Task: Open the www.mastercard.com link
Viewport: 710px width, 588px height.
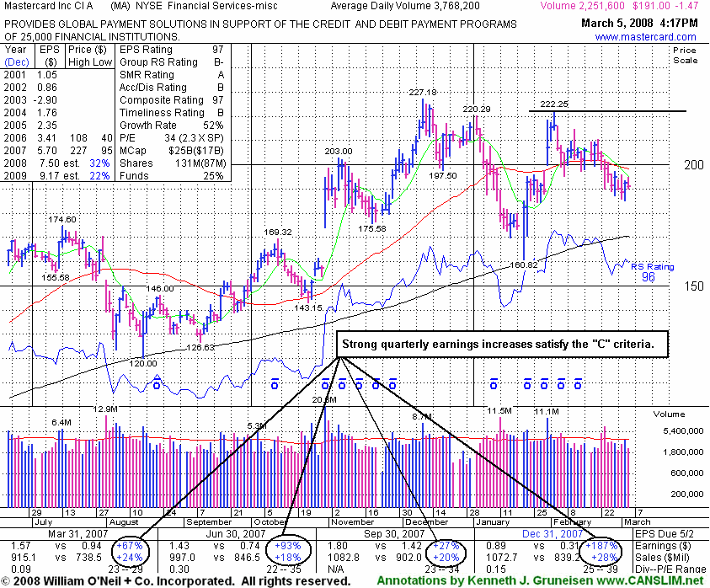Action: (x=645, y=37)
